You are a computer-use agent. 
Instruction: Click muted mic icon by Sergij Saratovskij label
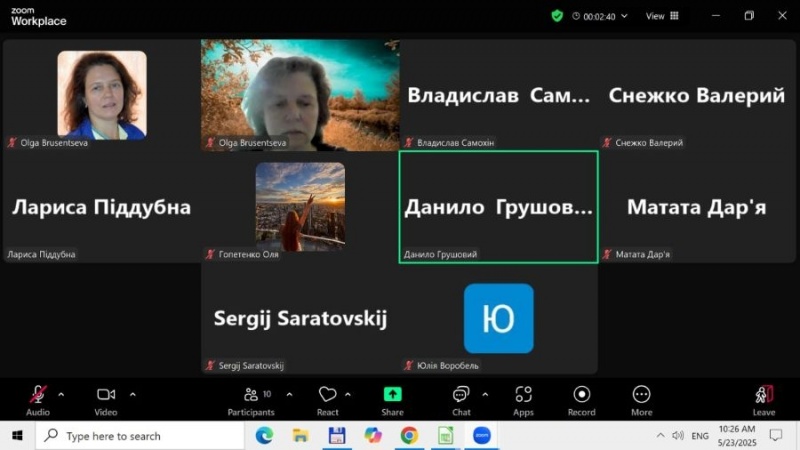coord(210,365)
